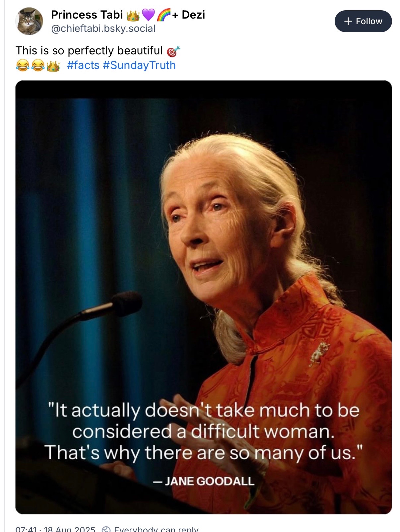The height and width of the screenshot is (532, 400).
Task: Open the #SundayTruth hashtag link
Action: point(139,65)
